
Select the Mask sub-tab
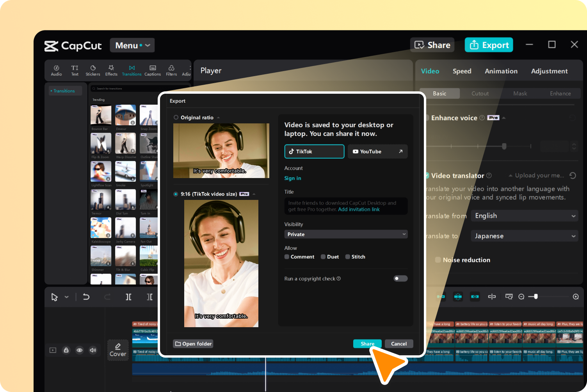click(x=520, y=93)
